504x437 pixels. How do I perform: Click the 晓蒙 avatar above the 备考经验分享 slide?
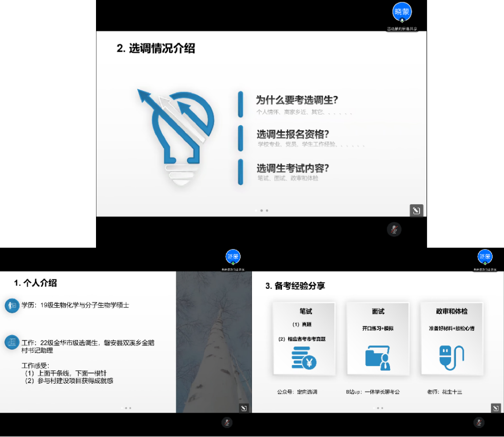(484, 257)
